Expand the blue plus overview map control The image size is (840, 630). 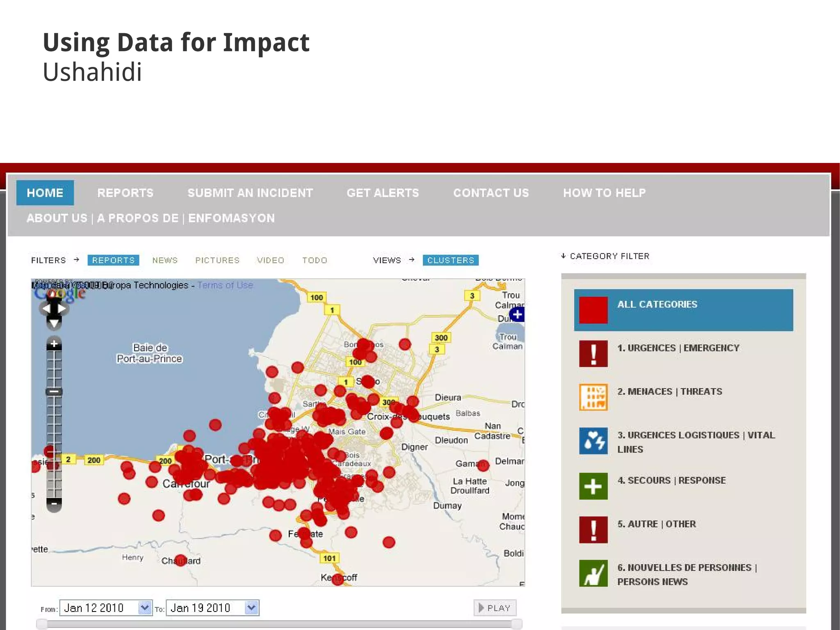pyautogui.click(x=517, y=315)
